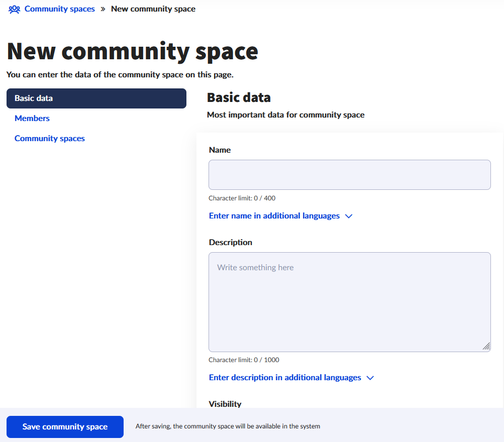The width and height of the screenshot is (504, 442).
Task: Click the Visibility section label
Action: tap(225, 404)
